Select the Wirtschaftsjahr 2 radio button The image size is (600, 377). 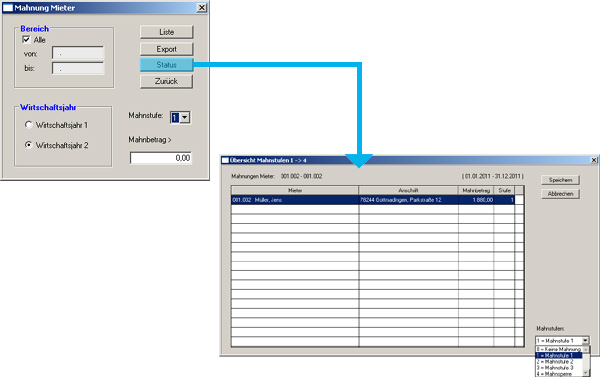[28, 145]
